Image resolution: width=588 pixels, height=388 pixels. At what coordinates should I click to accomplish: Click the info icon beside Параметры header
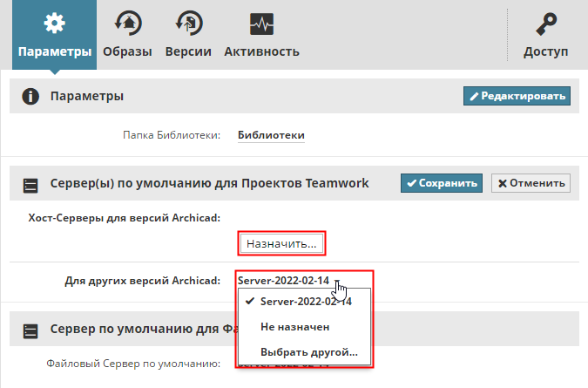click(x=30, y=97)
